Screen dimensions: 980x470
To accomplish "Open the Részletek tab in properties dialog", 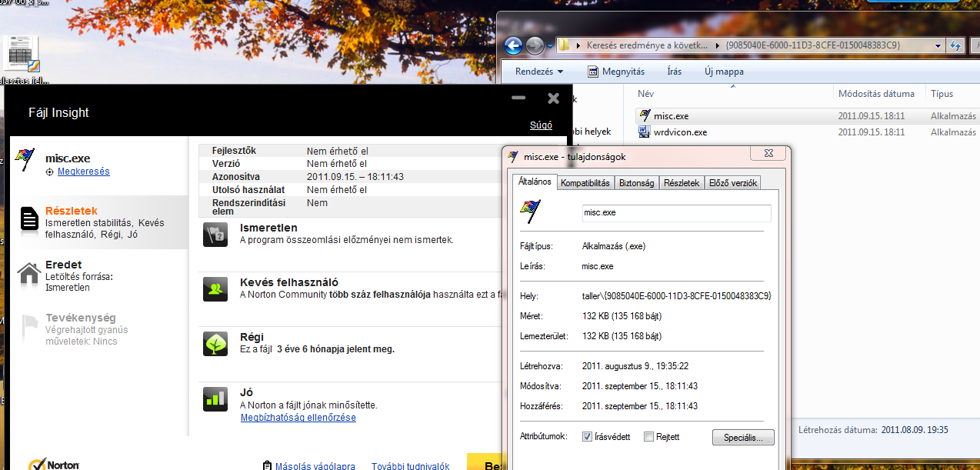I will [682, 183].
